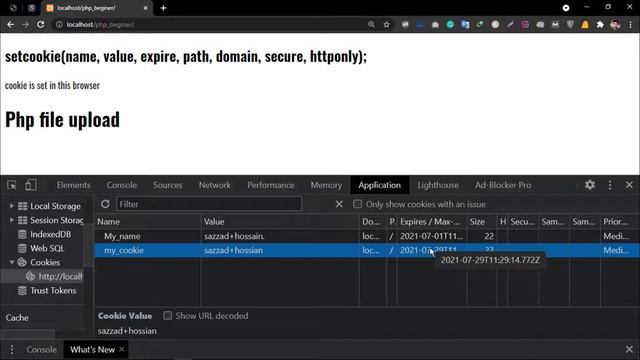Click the shield extension icon
Screen dimensions: 640x360
570,24
